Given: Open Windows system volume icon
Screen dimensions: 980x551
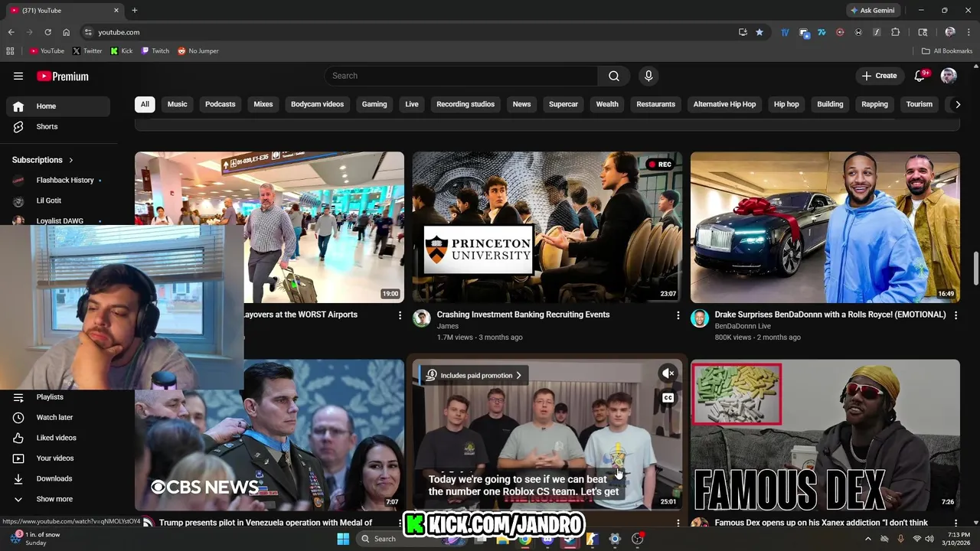Looking at the screenshot, I should [x=929, y=539].
